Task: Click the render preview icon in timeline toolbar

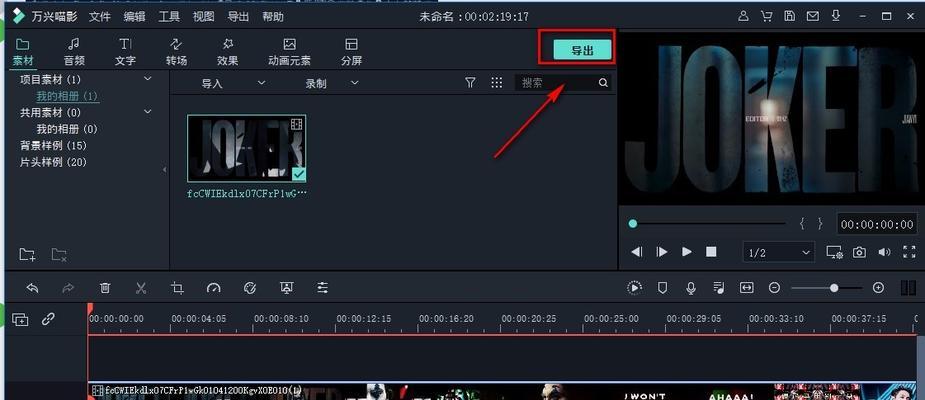Action: [x=634, y=287]
